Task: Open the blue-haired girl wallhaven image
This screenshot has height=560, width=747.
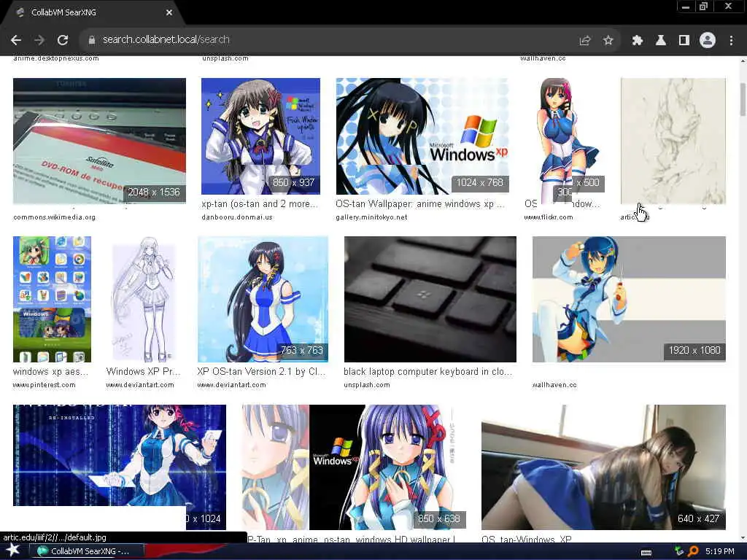Action: click(629, 299)
